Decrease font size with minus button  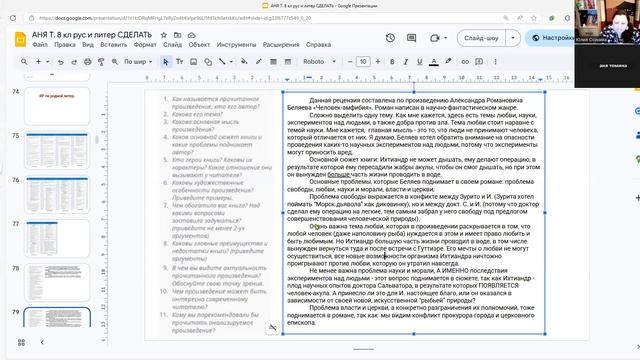350,62
